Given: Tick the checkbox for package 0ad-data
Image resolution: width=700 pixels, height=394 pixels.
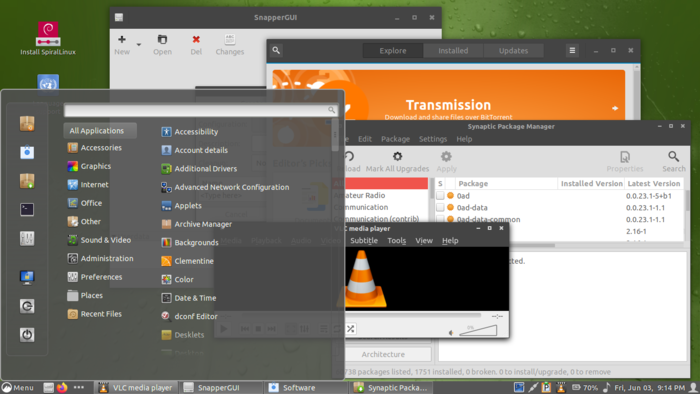Looking at the screenshot, I should pyautogui.click(x=440, y=207).
